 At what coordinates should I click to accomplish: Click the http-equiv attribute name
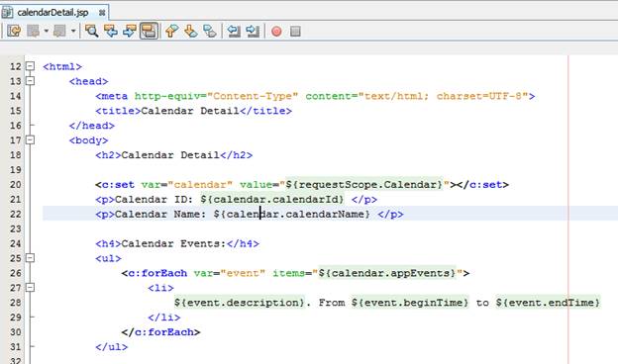click(167, 96)
